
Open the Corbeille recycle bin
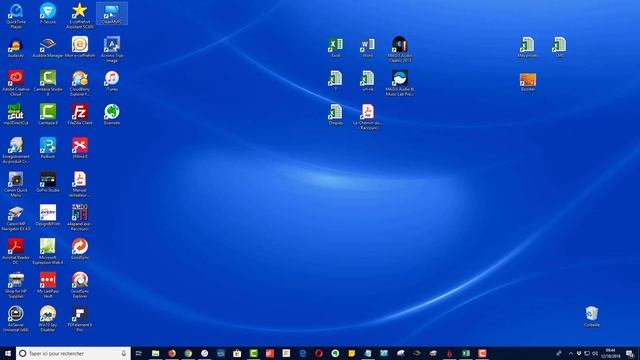(x=592, y=316)
